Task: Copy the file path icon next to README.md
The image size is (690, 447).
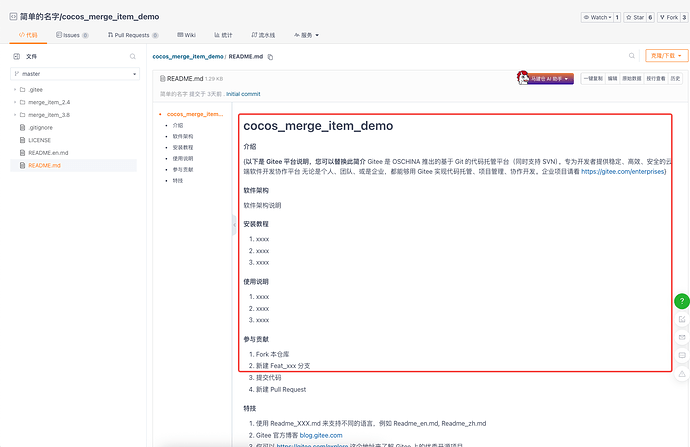Action: click(270, 57)
